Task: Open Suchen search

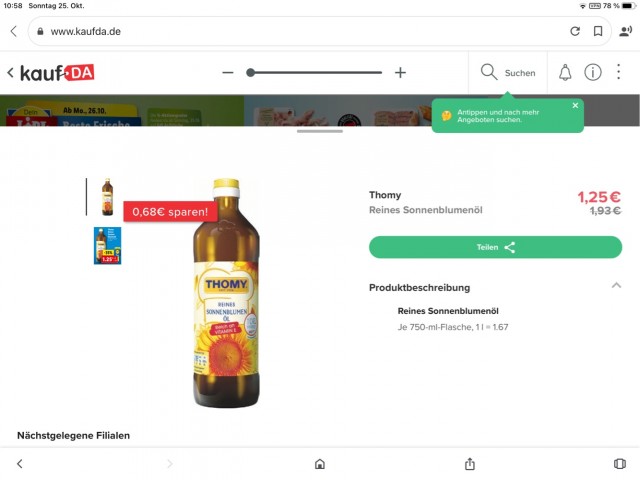Action: (x=508, y=73)
